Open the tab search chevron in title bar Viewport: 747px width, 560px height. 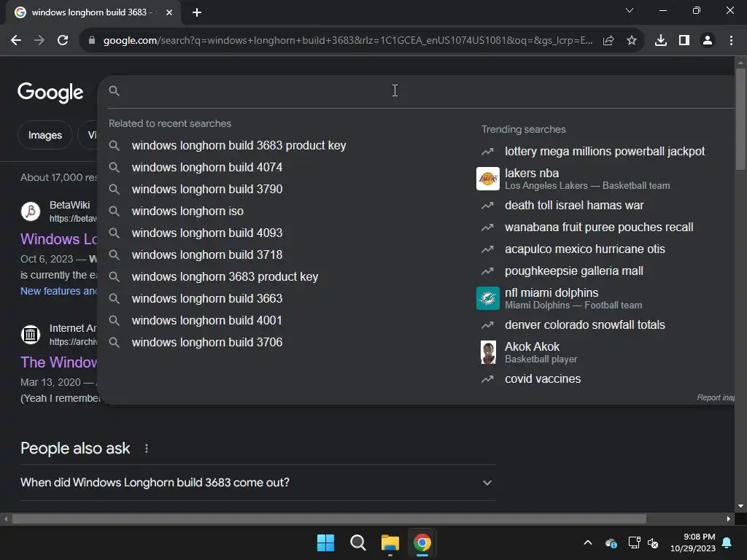point(630,10)
